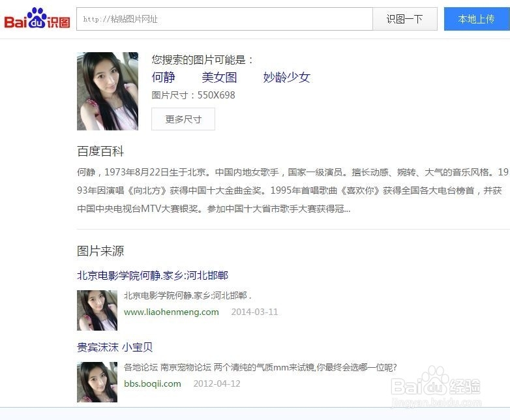The width and height of the screenshot is (510, 420).
Task: Click the date 2014-03-11
Action: point(255,312)
